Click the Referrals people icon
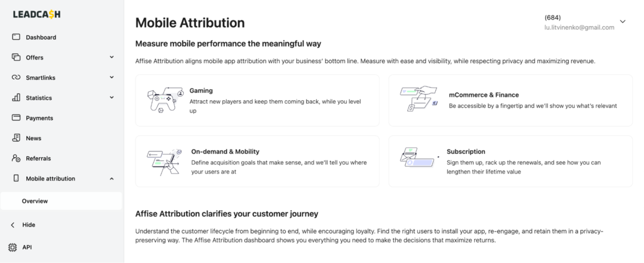 click(x=16, y=159)
